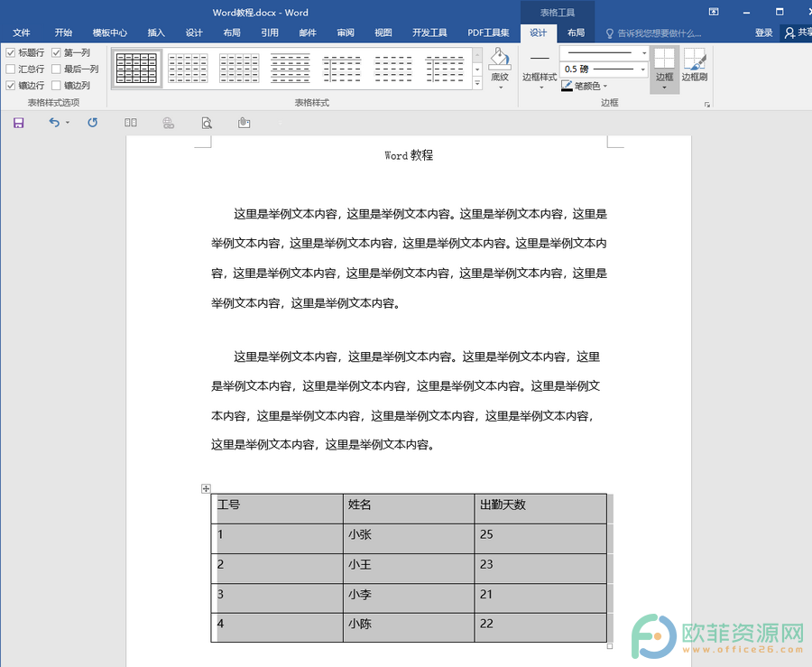Open the PDF工具集 tab
Image resolution: width=812 pixels, height=667 pixels.
pos(488,32)
